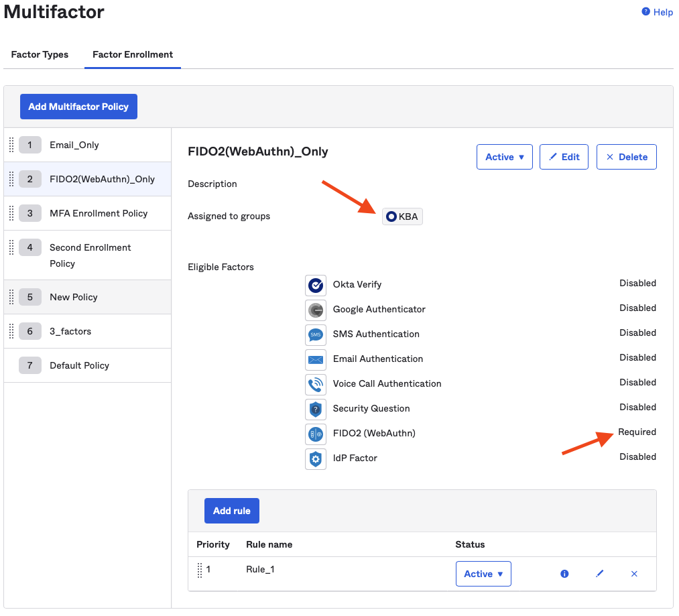Open the Help link
Viewport: 679px width, 616px height.
(x=658, y=12)
